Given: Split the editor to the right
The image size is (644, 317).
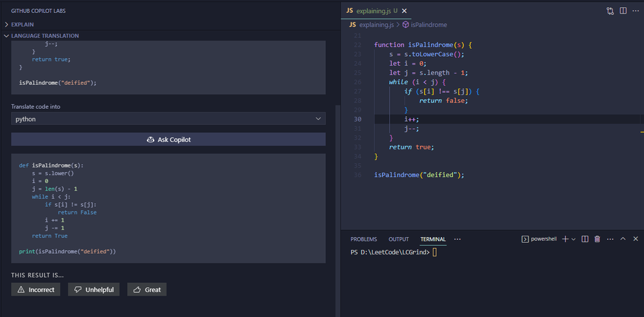Looking at the screenshot, I should coord(623,11).
